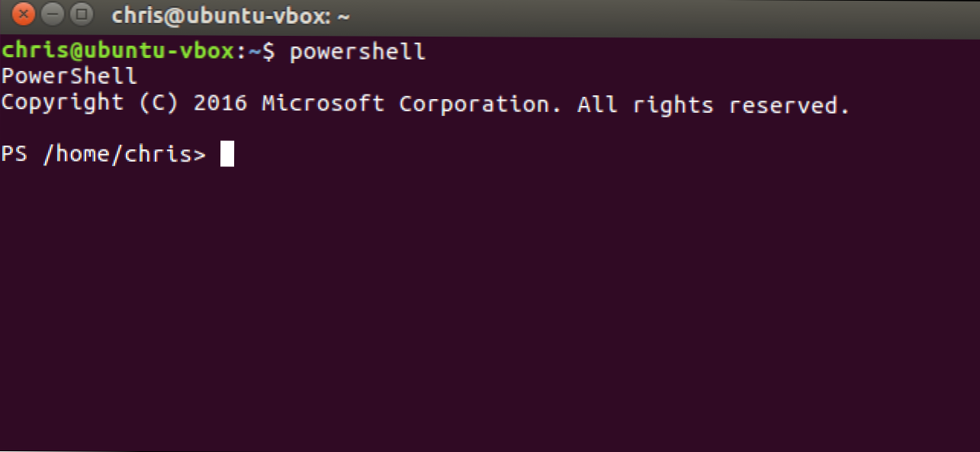Click the green chris@ubuntu-vbox prompt text
The width and height of the screenshot is (980, 452).
click(x=120, y=53)
